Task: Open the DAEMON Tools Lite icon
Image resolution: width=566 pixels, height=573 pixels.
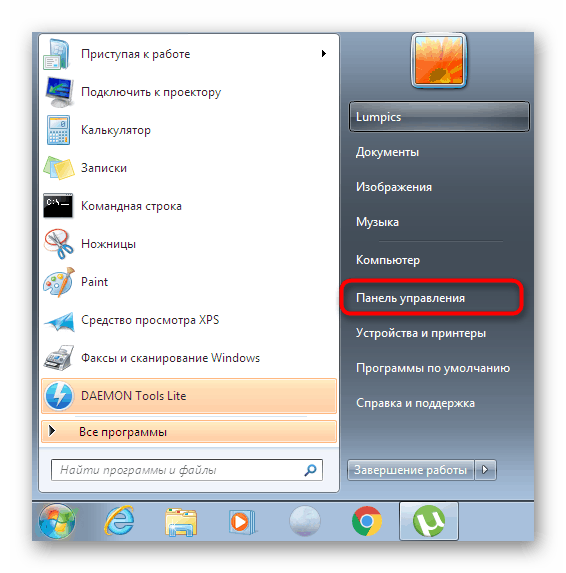Action: coord(58,396)
